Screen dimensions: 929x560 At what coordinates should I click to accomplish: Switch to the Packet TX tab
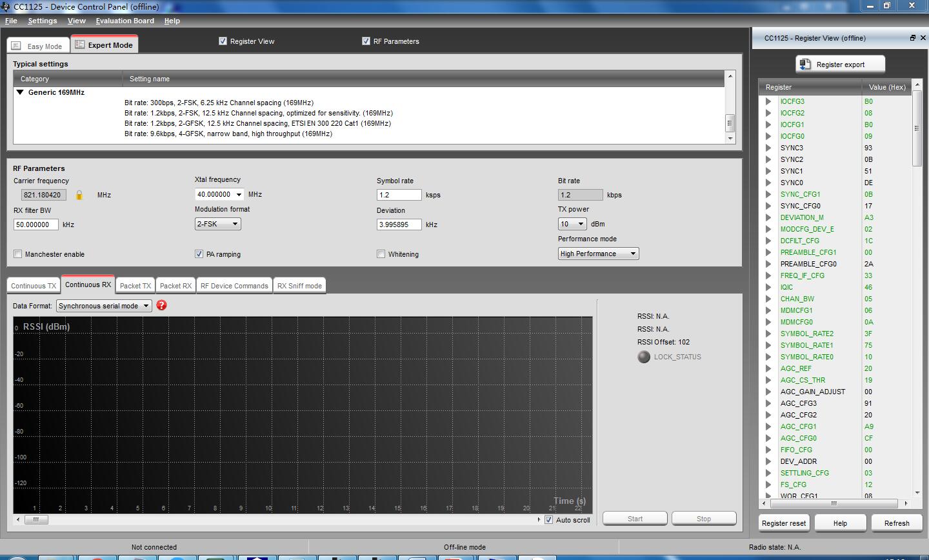(x=135, y=286)
